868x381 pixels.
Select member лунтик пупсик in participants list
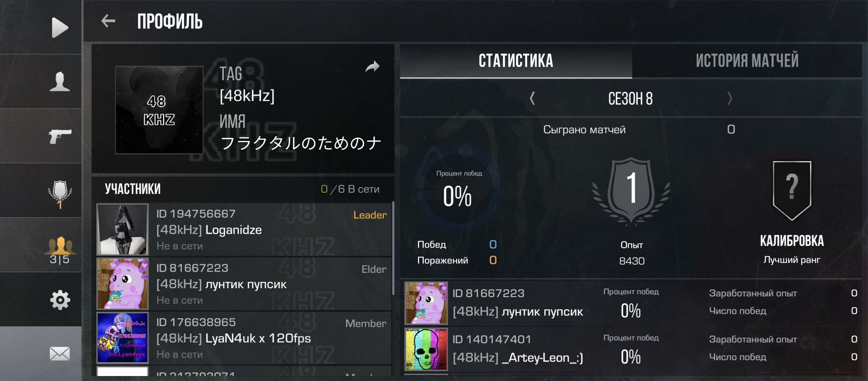point(244,284)
